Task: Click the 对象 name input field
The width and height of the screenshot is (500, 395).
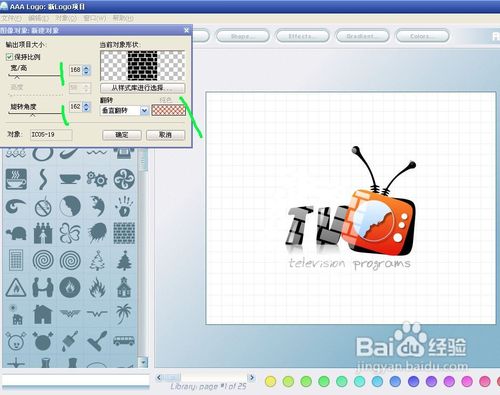Action: click(x=51, y=134)
